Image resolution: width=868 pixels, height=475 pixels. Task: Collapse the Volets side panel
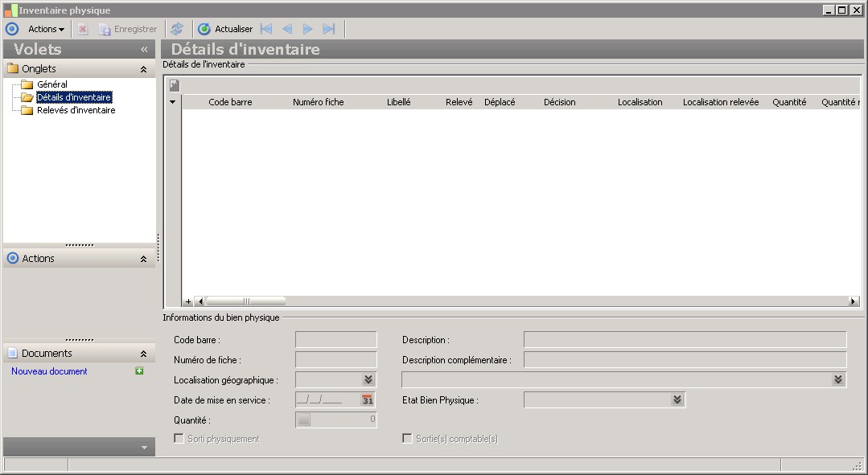click(144, 49)
